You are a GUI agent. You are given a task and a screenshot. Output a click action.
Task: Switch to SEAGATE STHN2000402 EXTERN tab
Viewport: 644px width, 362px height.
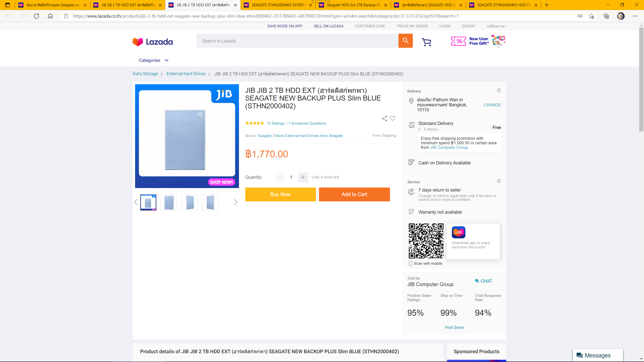click(278, 5)
